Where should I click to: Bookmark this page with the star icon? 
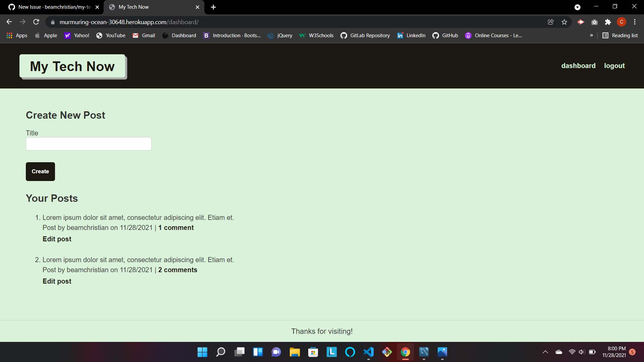point(564,22)
